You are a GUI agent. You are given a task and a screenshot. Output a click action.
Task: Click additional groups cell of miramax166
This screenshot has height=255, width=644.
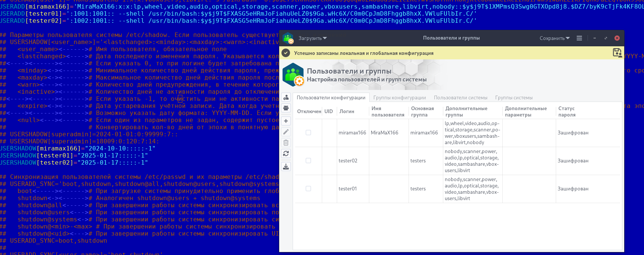[x=472, y=133]
